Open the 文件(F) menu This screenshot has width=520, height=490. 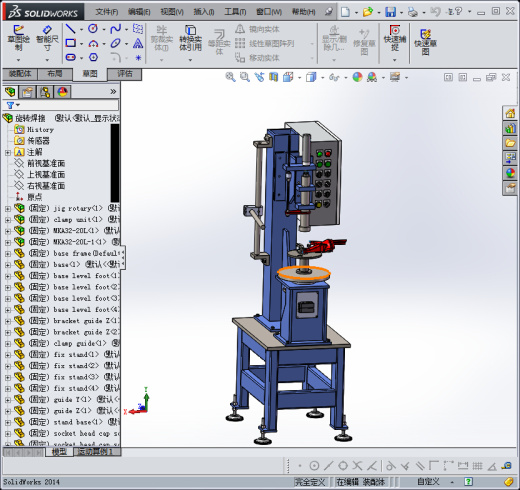click(107, 12)
